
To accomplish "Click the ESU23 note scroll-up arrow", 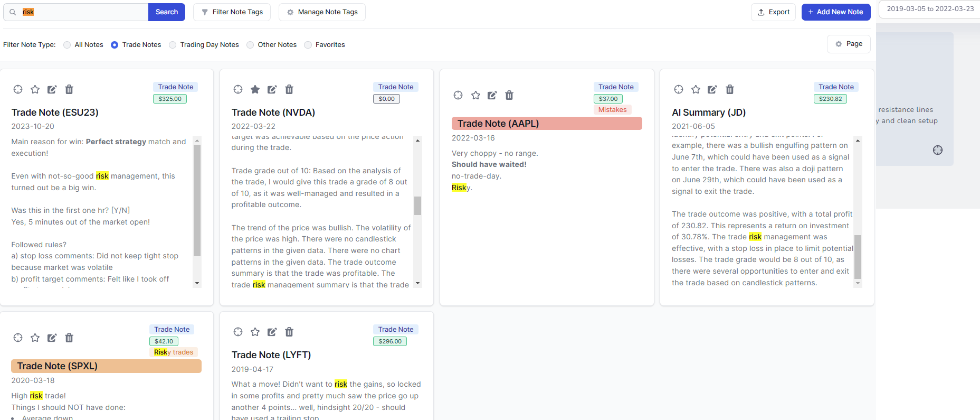I will tap(197, 140).
